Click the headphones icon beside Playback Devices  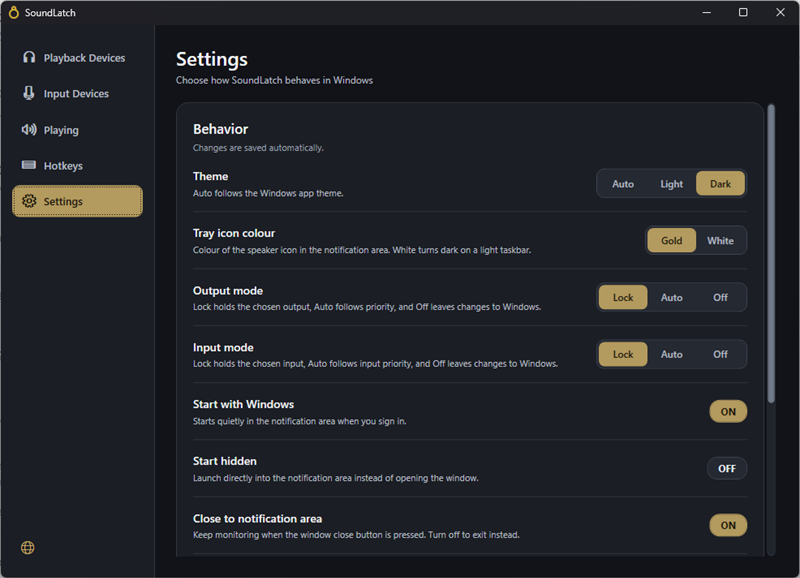point(29,57)
